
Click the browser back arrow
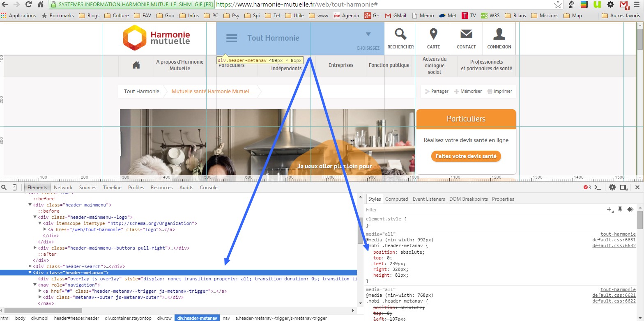click(x=5, y=5)
